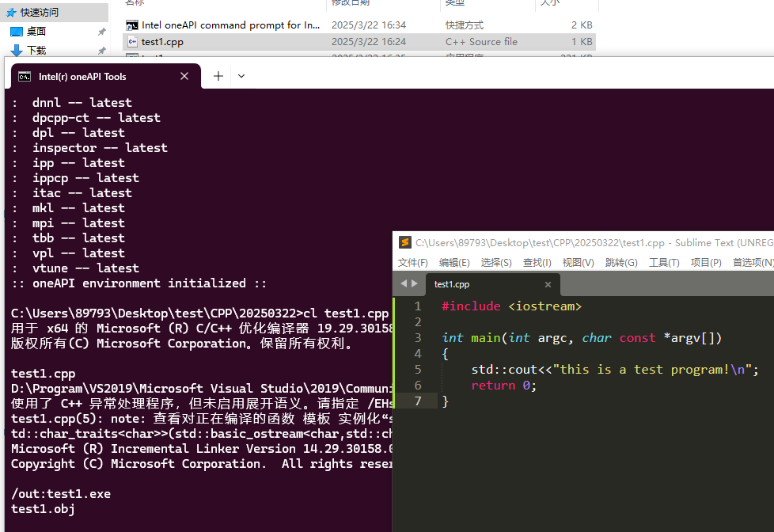Select the Intel oneAPI command prompt file name
This screenshot has height=532, width=774.
click(x=230, y=25)
